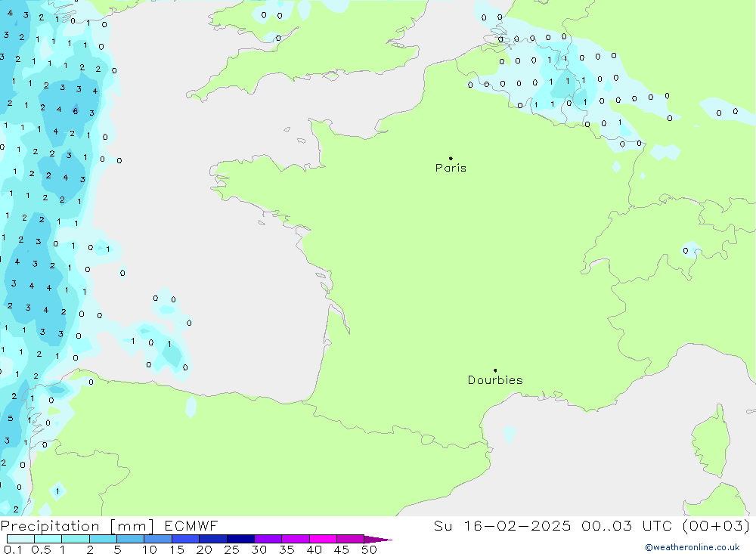Click the '0' value over Switzerland
Viewport: 756px width, 554px height.
point(686,251)
